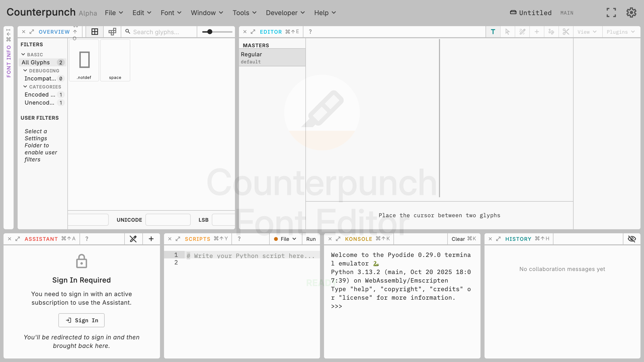The width and height of the screenshot is (644, 362).
Task: Open the Window menu
Action: tap(207, 13)
